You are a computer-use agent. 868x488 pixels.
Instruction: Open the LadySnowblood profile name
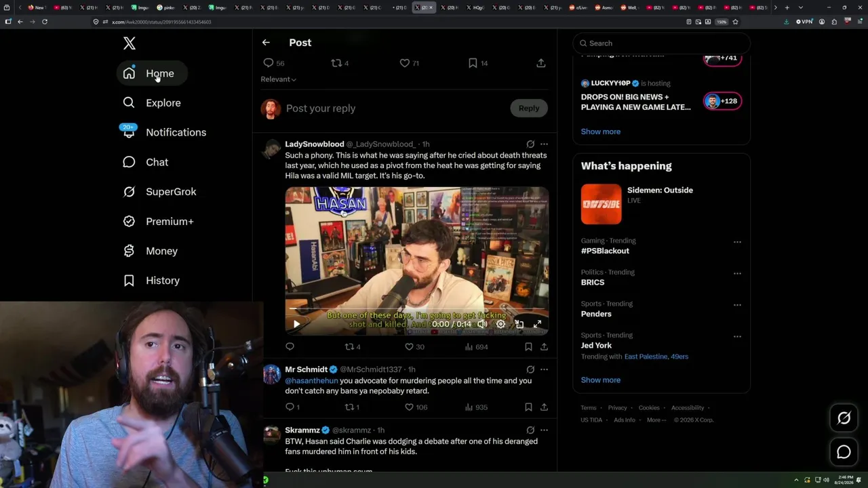pyautogui.click(x=315, y=144)
